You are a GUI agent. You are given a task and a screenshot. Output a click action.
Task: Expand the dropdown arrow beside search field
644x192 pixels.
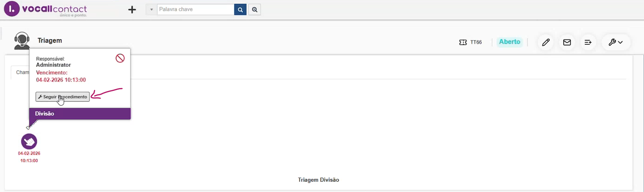(151, 10)
